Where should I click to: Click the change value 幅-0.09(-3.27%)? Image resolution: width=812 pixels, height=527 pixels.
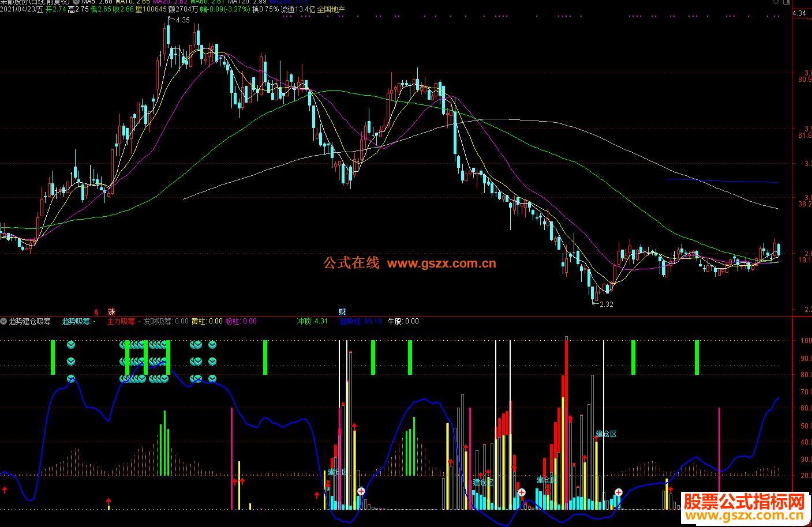click(225, 9)
